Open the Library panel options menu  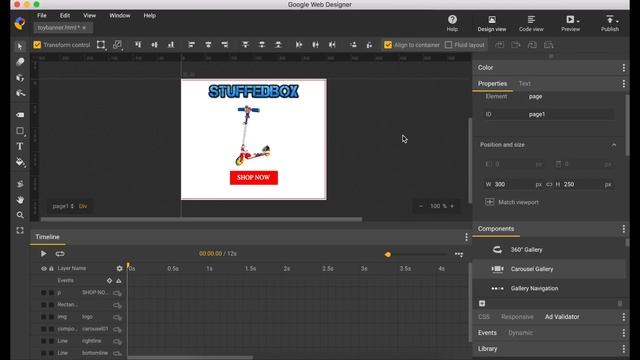point(624,349)
